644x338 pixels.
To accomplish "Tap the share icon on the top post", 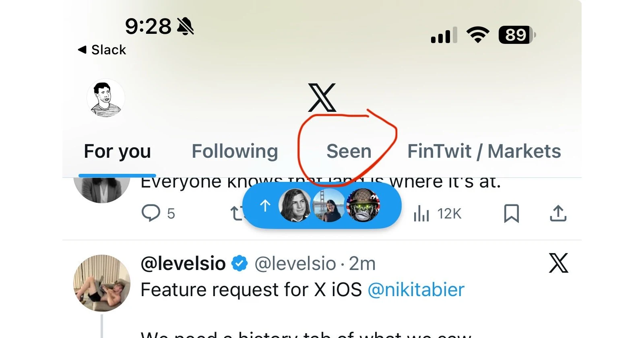I will point(558,213).
